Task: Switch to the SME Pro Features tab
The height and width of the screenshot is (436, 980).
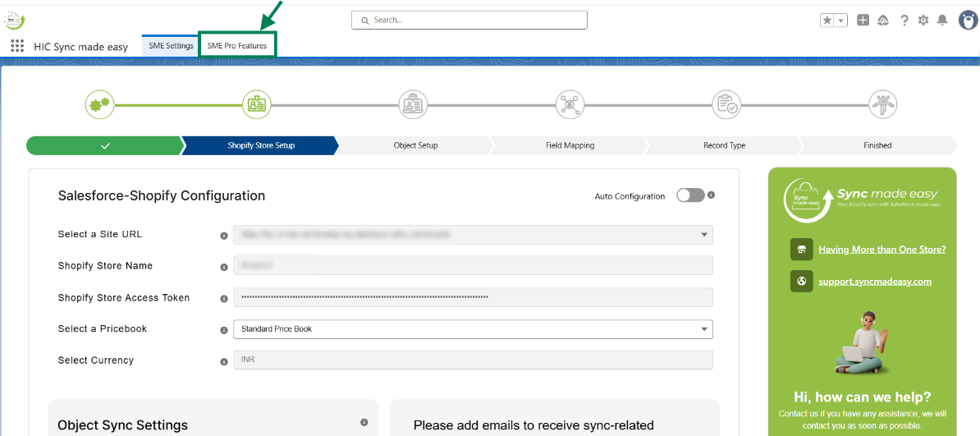Action: click(237, 46)
